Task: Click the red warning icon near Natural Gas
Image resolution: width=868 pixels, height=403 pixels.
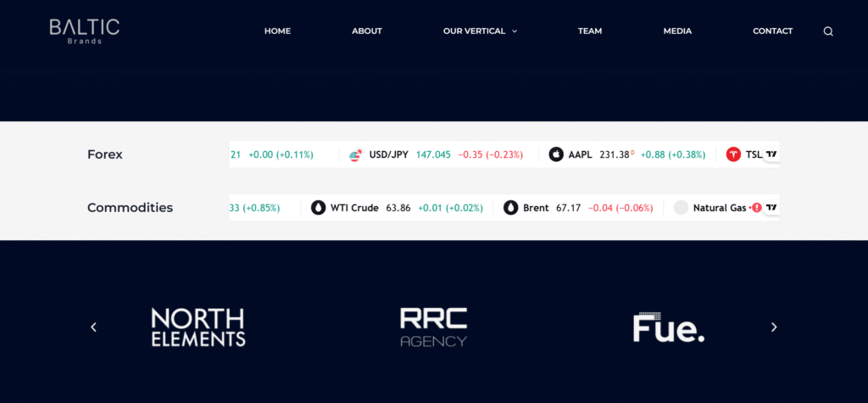Action: point(756,207)
